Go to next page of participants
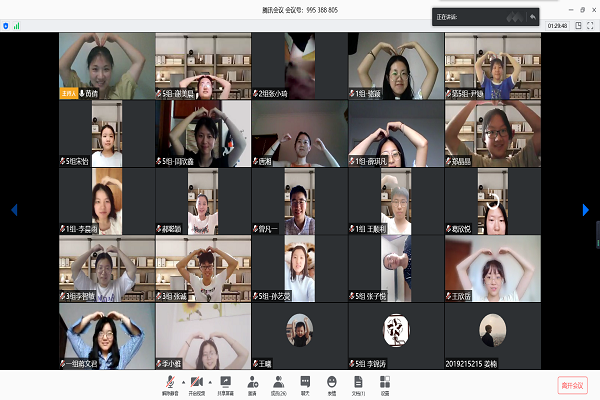Screen dimensions: 600x400 pyautogui.click(x=586, y=209)
